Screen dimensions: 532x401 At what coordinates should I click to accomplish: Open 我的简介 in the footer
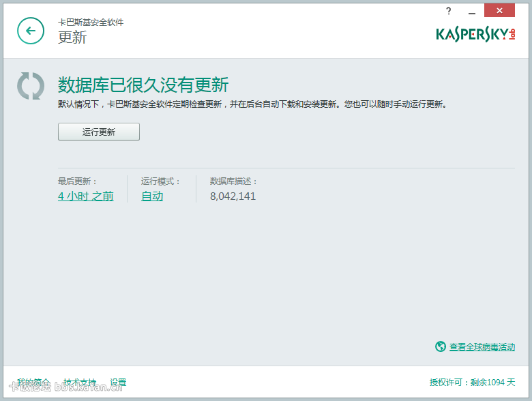[x=33, y=383]
